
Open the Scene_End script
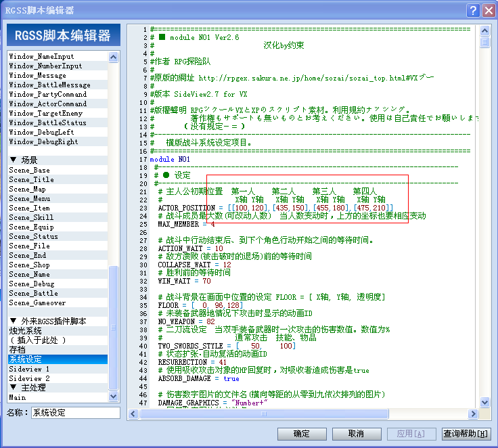(58, 255)
